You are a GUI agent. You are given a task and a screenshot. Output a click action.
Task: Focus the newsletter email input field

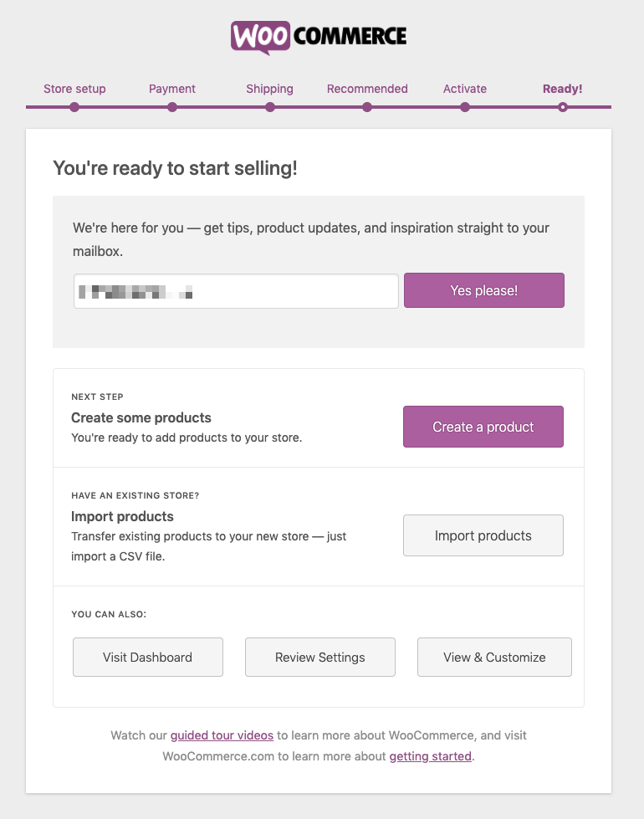tap(236, 291)
